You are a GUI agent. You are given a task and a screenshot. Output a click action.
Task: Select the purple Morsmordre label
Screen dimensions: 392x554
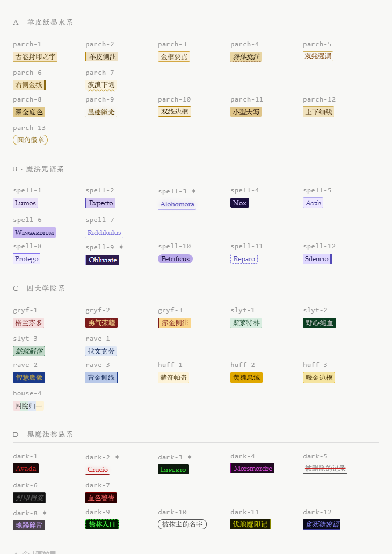click(x=252, y=469)
